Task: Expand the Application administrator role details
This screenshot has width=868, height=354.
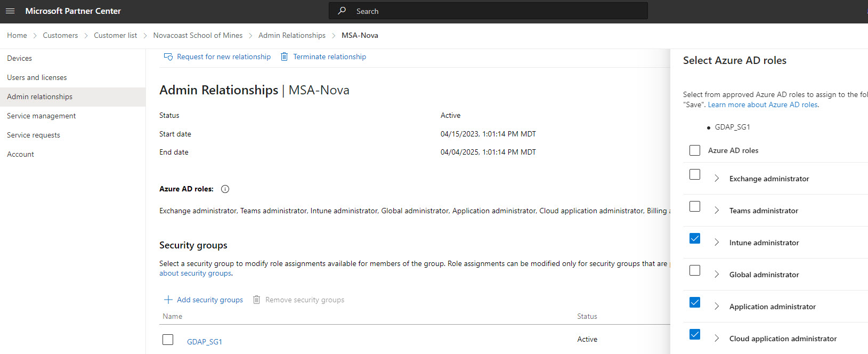Action: [x=717, y=307]
